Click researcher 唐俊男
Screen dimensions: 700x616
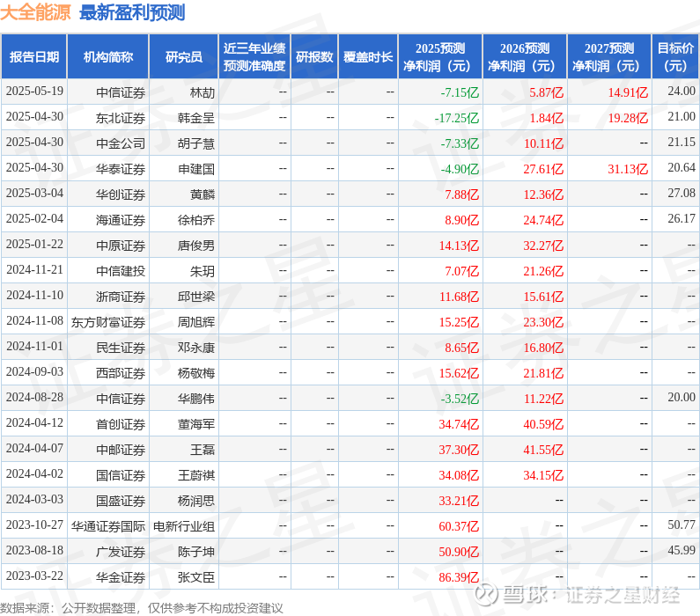point(196,246)
